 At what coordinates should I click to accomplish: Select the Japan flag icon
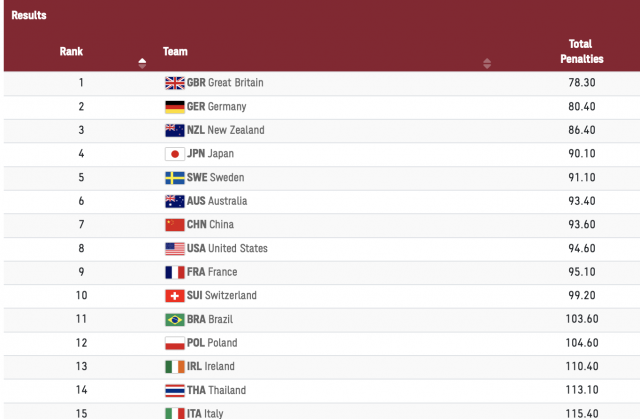point(175,154)
